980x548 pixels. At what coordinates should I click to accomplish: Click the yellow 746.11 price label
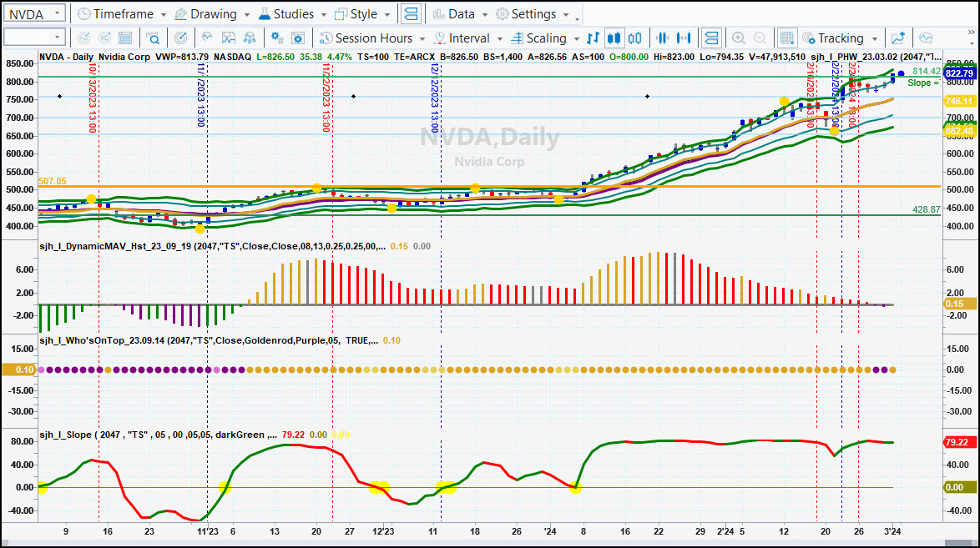pyautogui.click(x=959, y=101)
